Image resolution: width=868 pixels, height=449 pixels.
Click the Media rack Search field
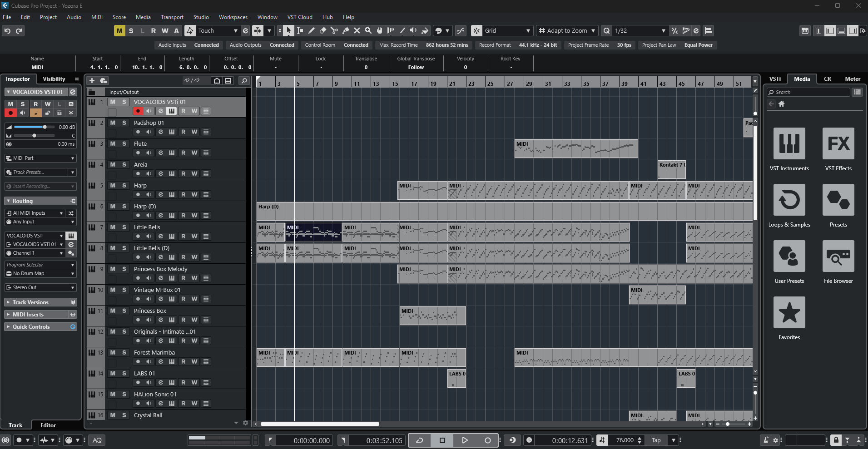tap(808, 92)
